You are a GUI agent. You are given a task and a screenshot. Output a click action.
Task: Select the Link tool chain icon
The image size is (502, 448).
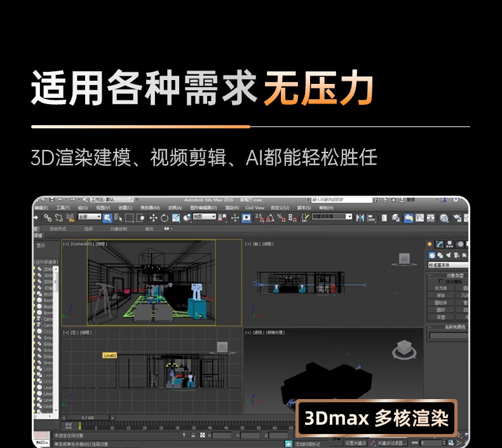pos(47,217)
